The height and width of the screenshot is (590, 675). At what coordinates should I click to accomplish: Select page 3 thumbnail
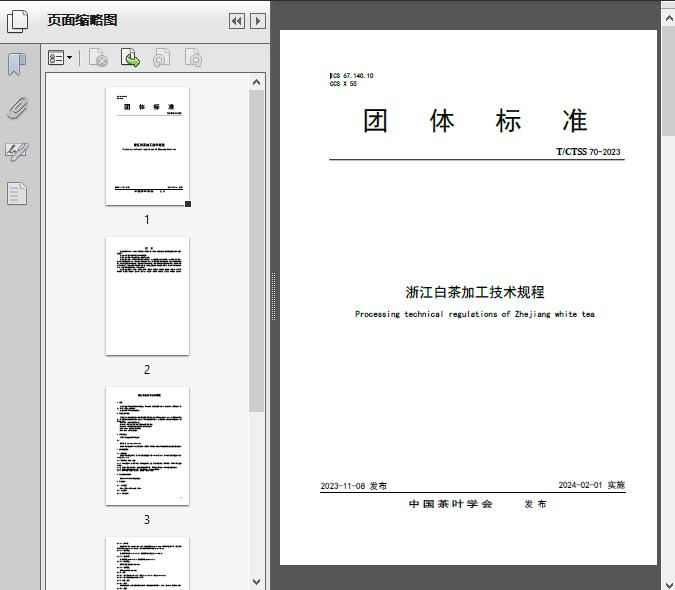tap(147, 446)
